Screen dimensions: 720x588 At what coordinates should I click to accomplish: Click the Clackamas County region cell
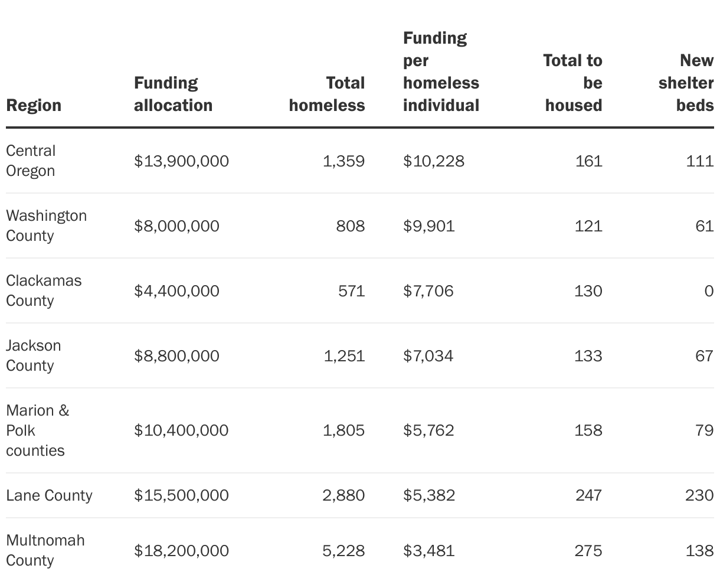(x=44, y=290)
